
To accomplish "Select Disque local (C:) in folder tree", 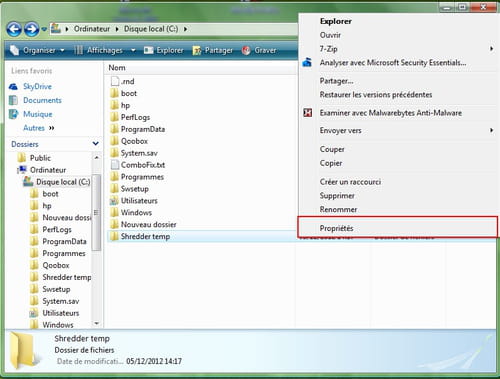I will (x=63, y=182).
